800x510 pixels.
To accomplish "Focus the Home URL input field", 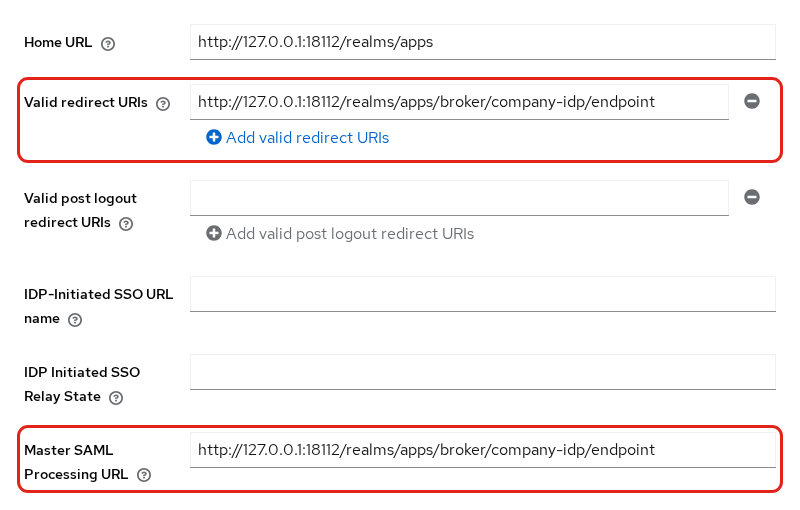I will tap(483, 42).
